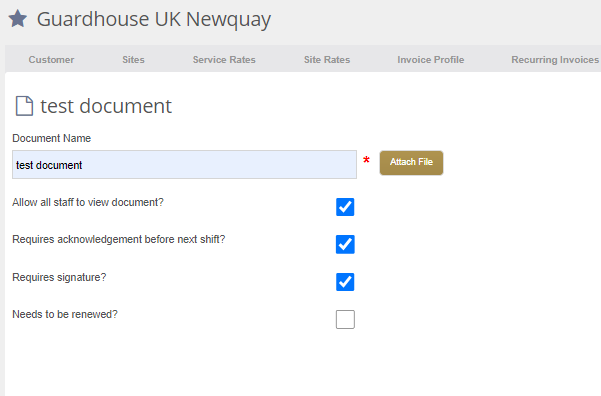Screen dimensions: 601x396
Task: Click the favorite star icon beside Guardhouse UK Newquay
Action: point(18,18)
